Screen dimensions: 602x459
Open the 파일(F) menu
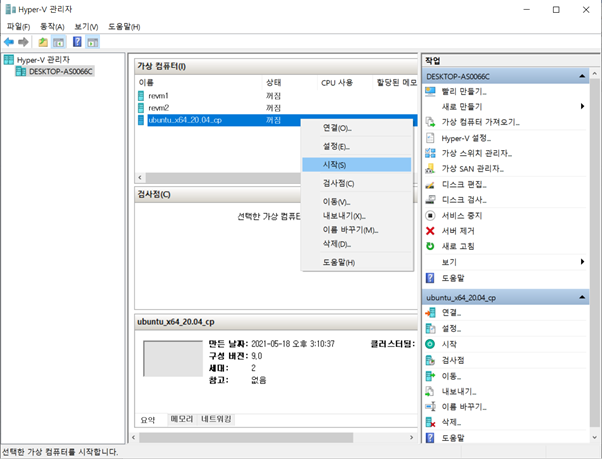[x=18, y=26]
